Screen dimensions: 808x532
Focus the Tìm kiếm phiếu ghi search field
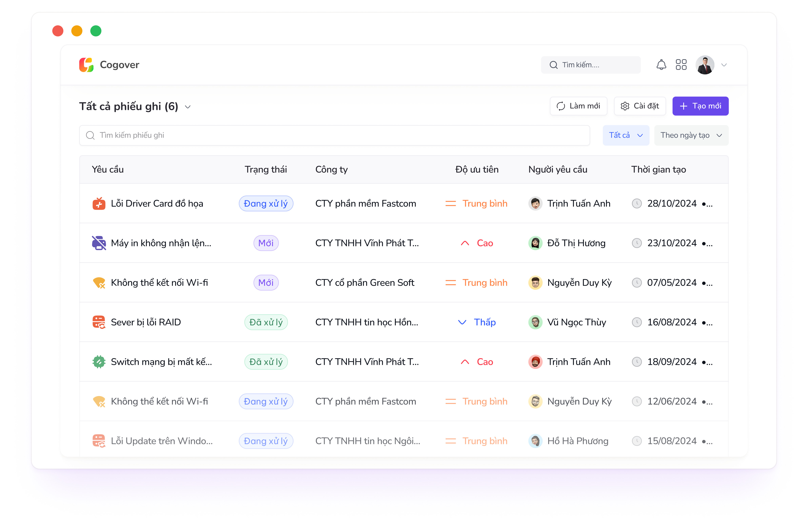334,135
